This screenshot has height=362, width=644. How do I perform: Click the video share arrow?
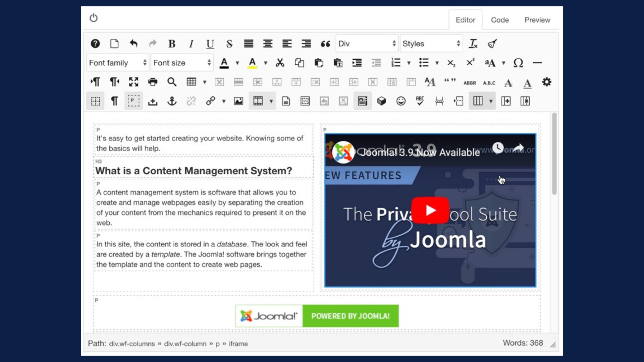(519, 148)
